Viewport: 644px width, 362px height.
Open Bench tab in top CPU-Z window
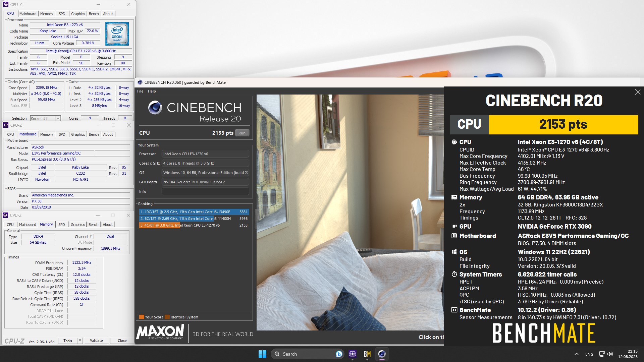(94, 14)
